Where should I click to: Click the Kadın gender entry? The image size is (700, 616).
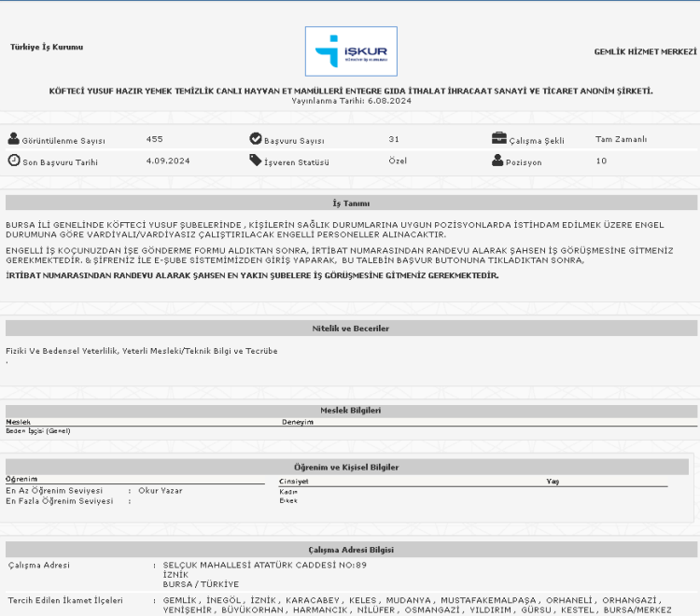(288, 491)
